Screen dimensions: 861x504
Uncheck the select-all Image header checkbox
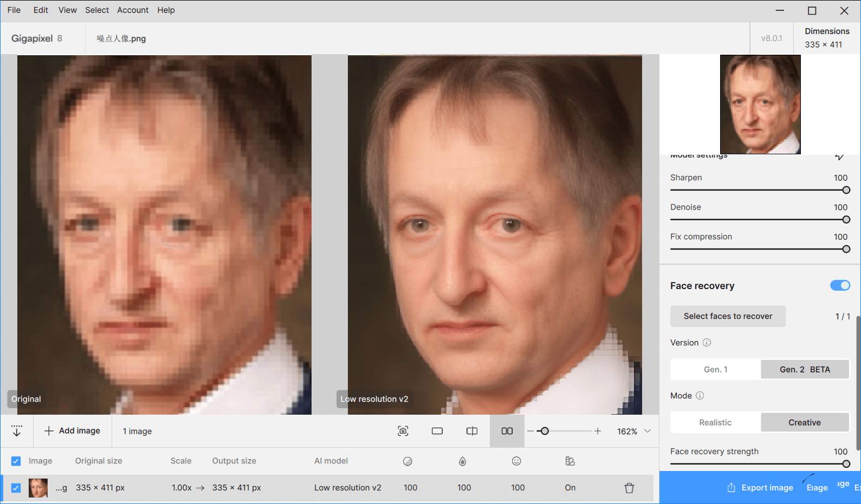[16, 461]
